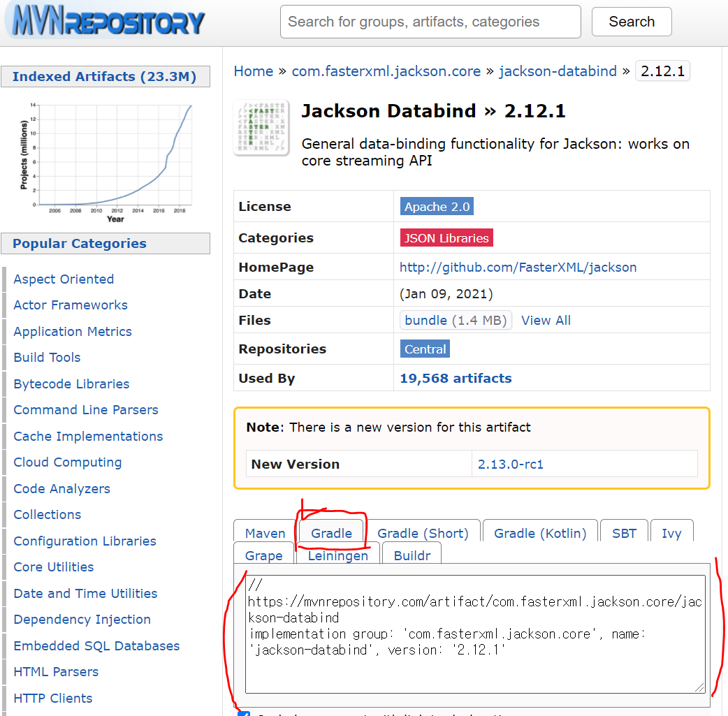This screenshot has height=716, width=728.
Task: Open jackson-databind breadcrumb link
Action: [558, 71]
